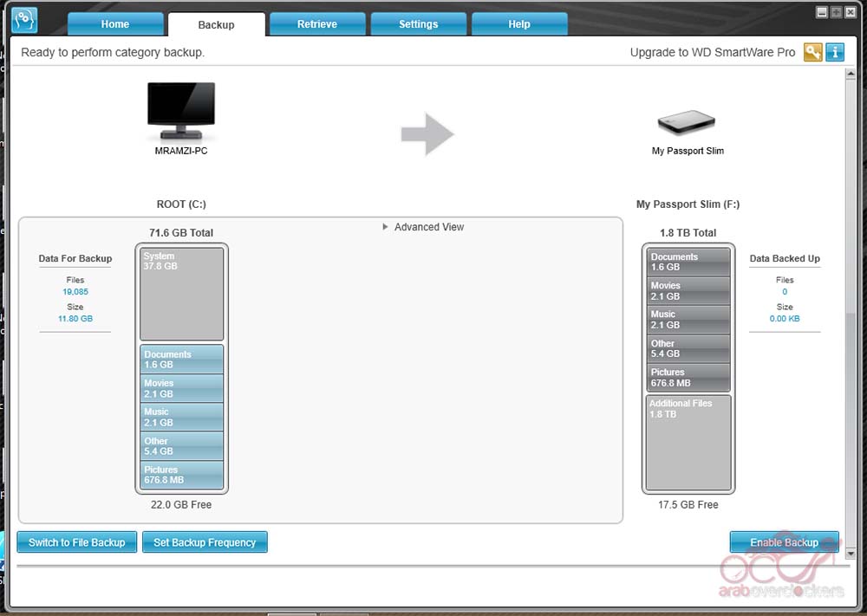867x616 pixels.
Task: Open the Home tab
Action: pyautogui.click(x=114, y=24)
